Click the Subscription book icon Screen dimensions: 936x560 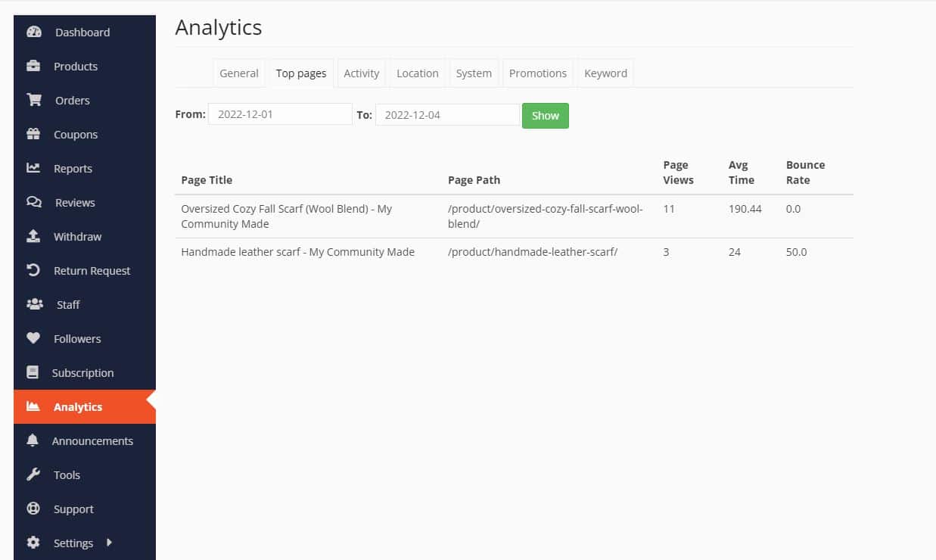pos(33,372)
